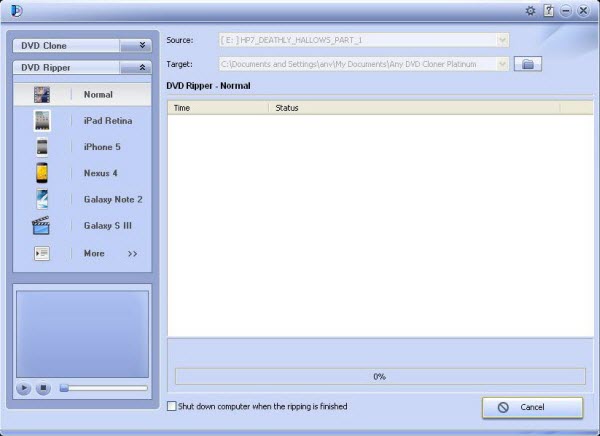Screen dimensions: 600x436
Task: Click the DVD Clone header label
Action: pos(44,46)
